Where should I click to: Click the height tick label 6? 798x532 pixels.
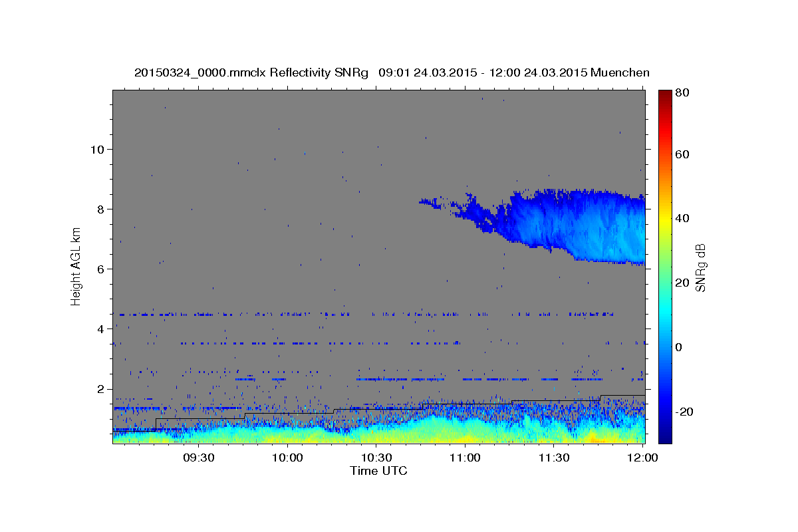point(101,269)
